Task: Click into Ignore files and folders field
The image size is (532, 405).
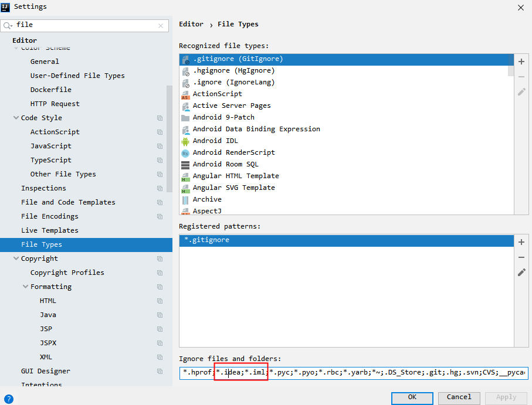Action: coord(354,372)
